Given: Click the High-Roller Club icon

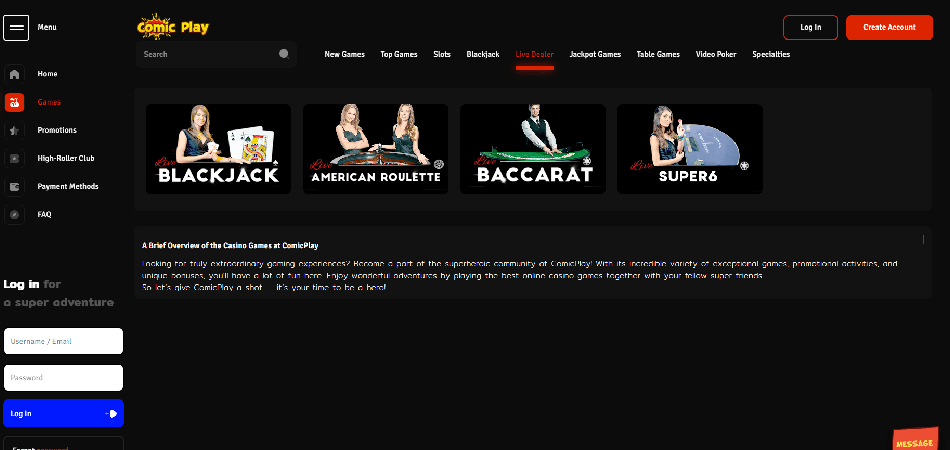Looking at the screenshot, I should pyautogui.click(x=14, y=158).
